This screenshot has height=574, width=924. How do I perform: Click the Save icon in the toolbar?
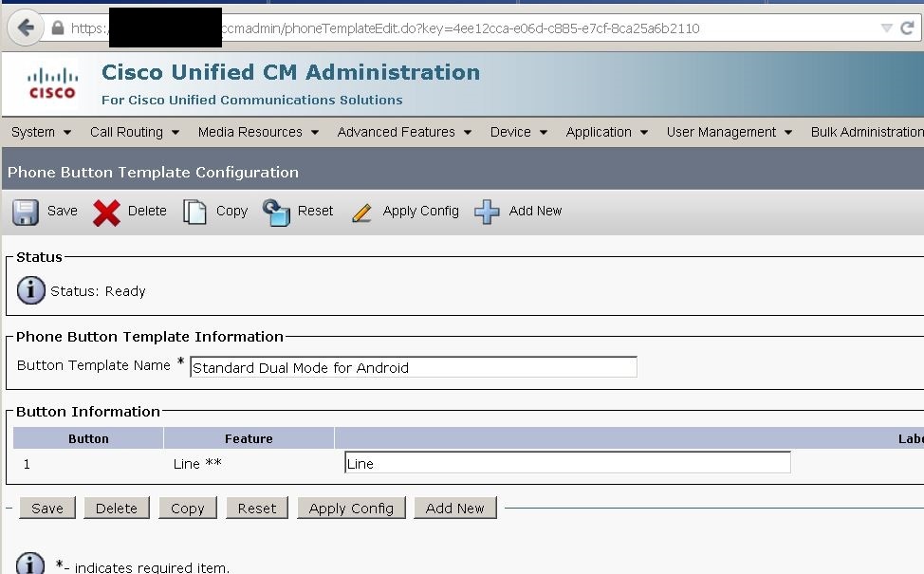(25, 211)
